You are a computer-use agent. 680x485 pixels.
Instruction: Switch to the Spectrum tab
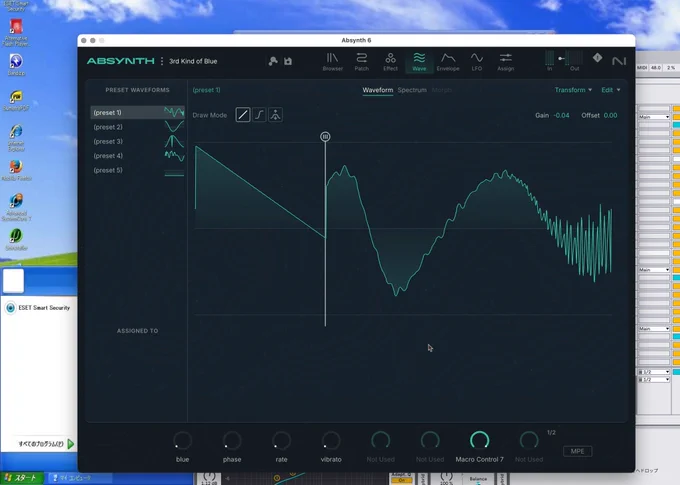pos(412,90)
